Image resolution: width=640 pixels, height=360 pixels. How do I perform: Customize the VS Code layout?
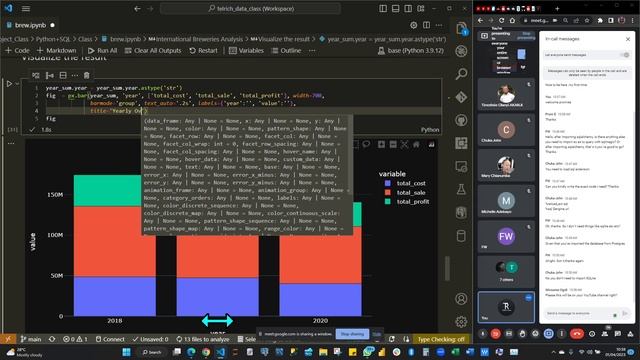421,9
